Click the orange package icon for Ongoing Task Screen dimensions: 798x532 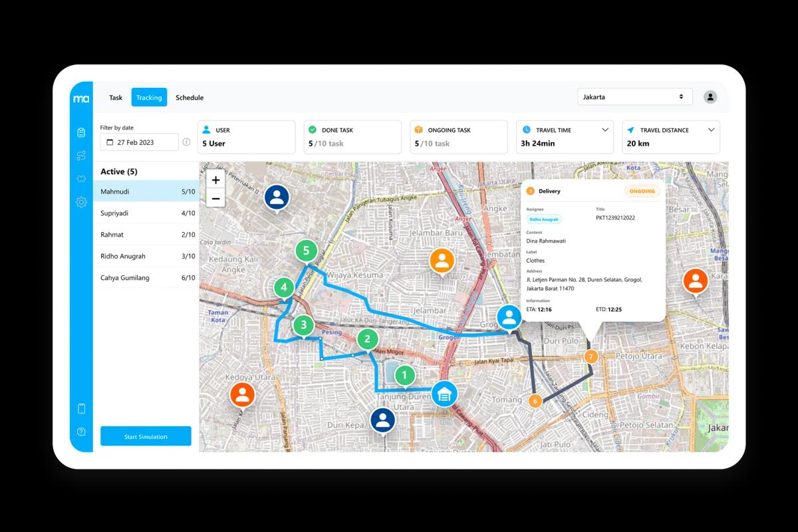click(x=420, y=130)
